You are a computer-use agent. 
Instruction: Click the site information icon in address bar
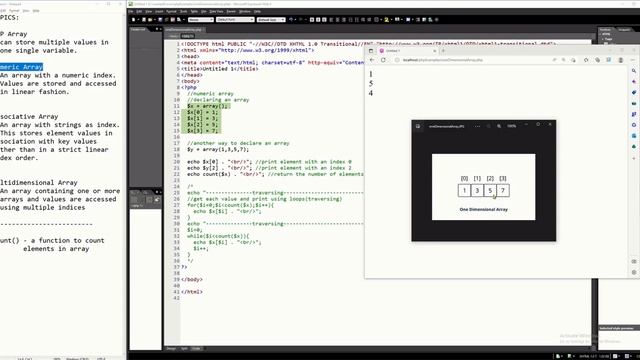[x=397, y=60]
